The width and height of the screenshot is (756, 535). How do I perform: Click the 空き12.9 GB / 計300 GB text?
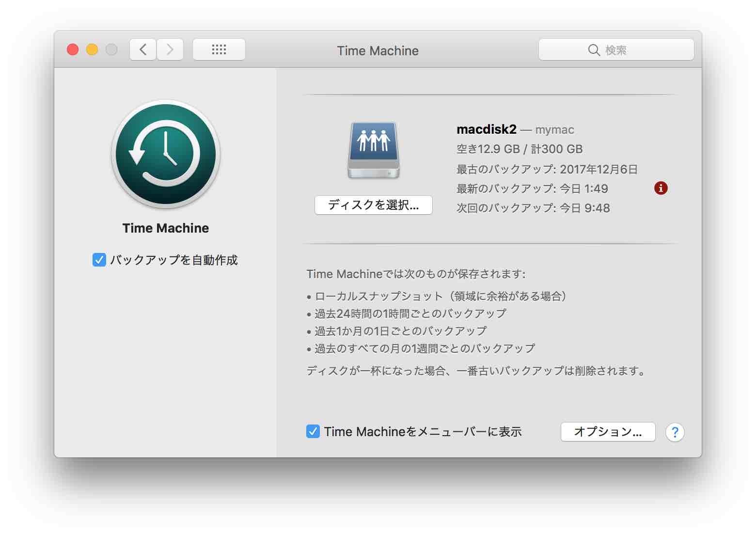pyautogui.click(x=520, y=149)
